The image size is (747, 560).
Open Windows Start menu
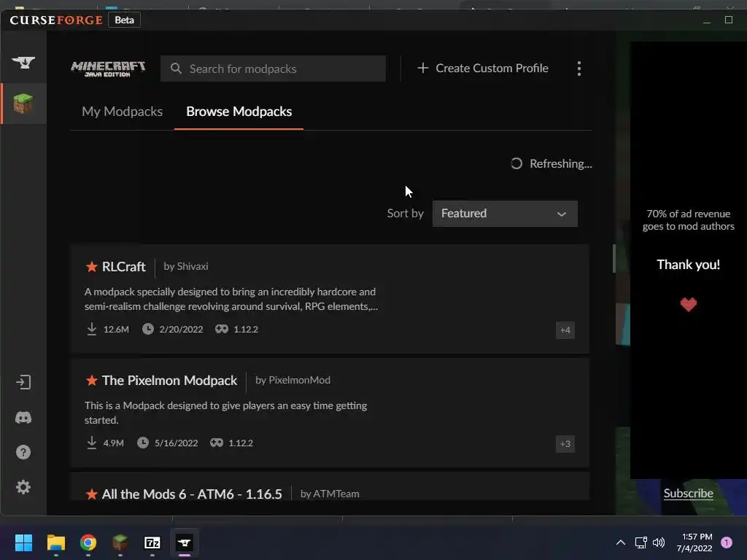point(23,542)
